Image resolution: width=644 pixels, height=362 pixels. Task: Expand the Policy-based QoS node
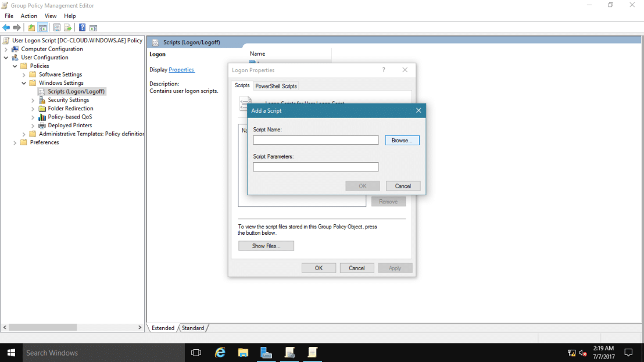(x=33, y=117)
